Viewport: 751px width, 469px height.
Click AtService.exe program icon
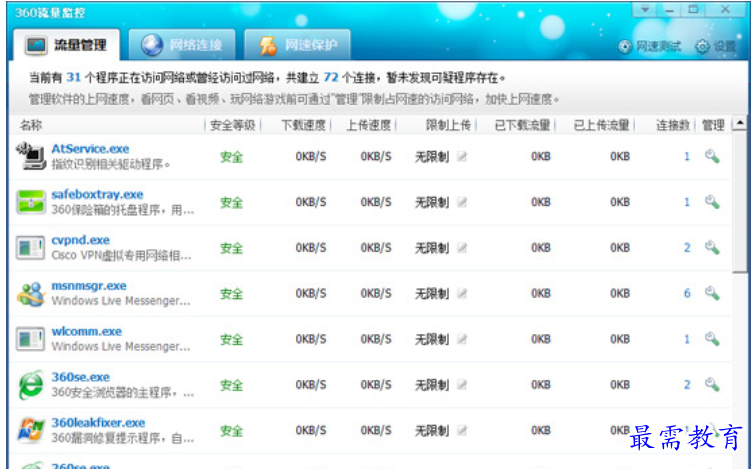coord(30,156)
